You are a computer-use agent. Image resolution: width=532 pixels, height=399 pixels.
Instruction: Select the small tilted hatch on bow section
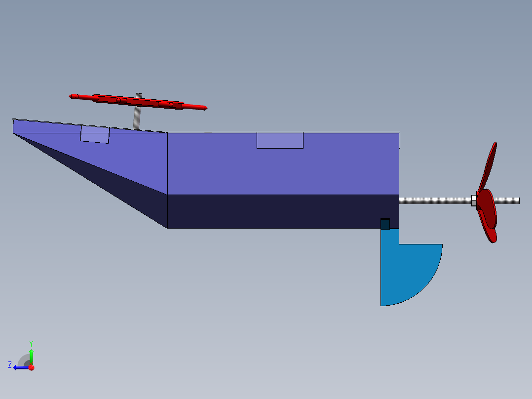[x=95, y=134]
